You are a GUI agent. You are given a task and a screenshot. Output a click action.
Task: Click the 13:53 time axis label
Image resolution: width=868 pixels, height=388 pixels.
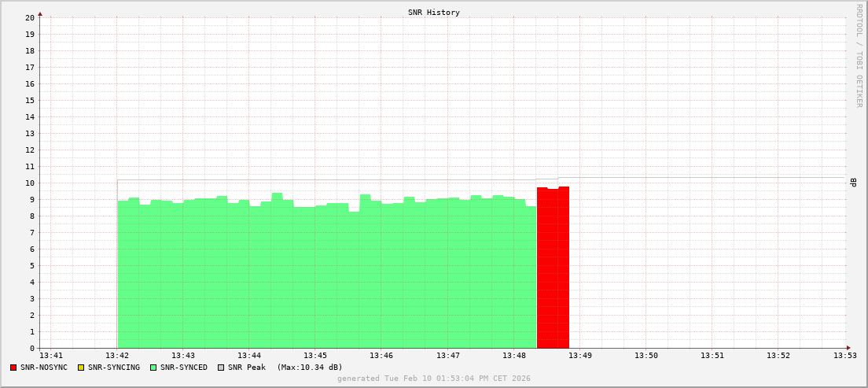(x=845, y=357)
